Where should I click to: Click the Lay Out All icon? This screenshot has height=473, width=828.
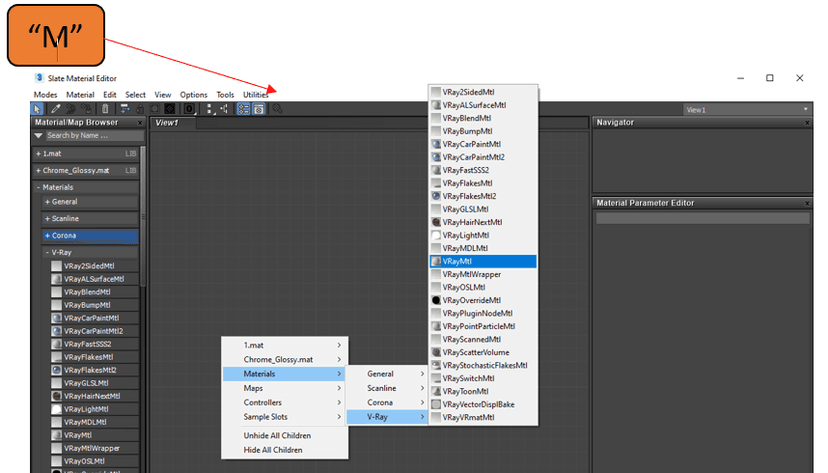point(210,109)
